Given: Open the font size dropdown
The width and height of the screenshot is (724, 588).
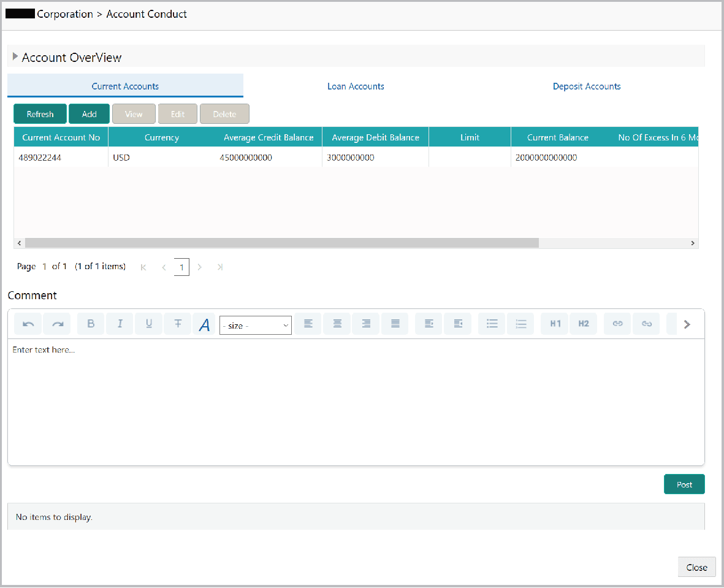Looking at the screenshot, I should [256, 325].
